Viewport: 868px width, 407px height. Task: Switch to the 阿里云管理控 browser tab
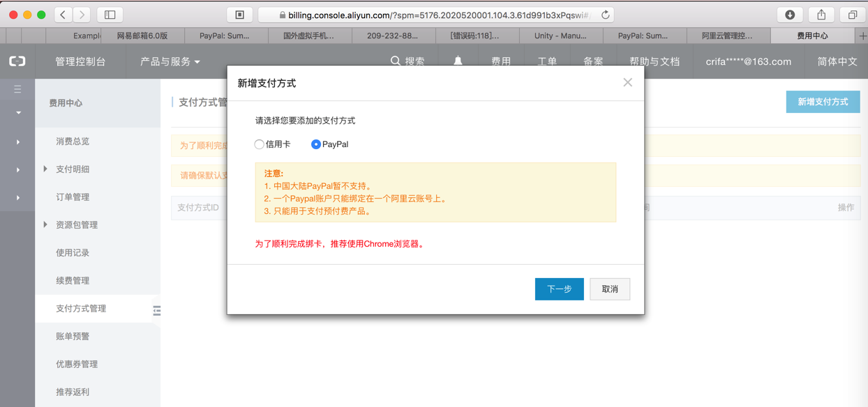point(726,36)
